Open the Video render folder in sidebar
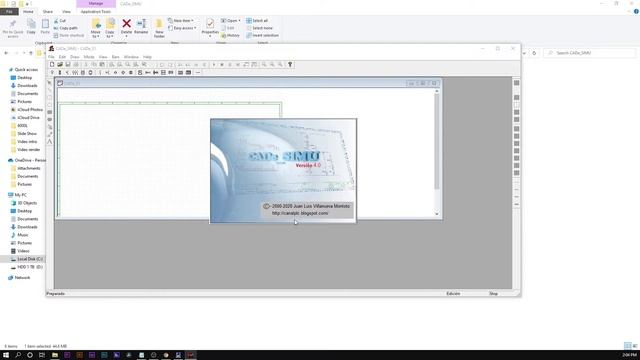 click(x=25, y=150)
